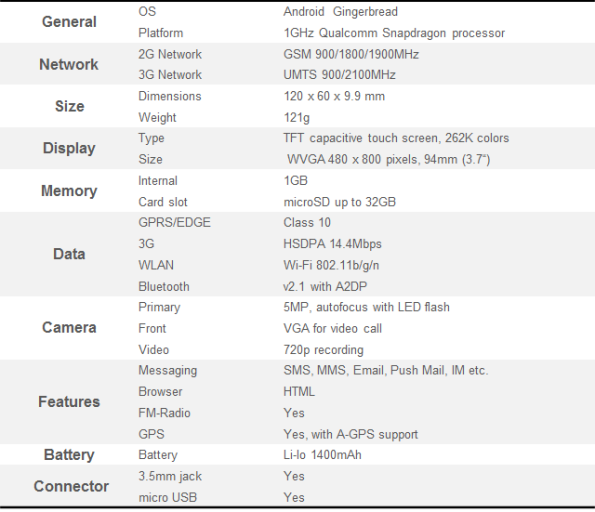Click the Connector section heading
Screen dimensions: 595x512
tap(71, 486)
